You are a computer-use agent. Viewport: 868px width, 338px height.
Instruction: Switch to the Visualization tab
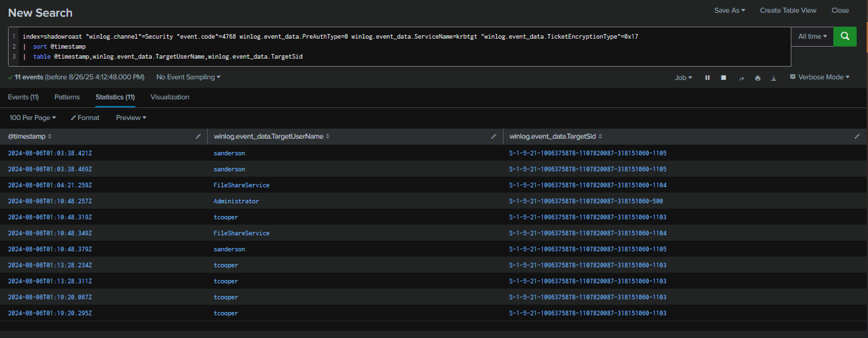[x=170, y=97]
